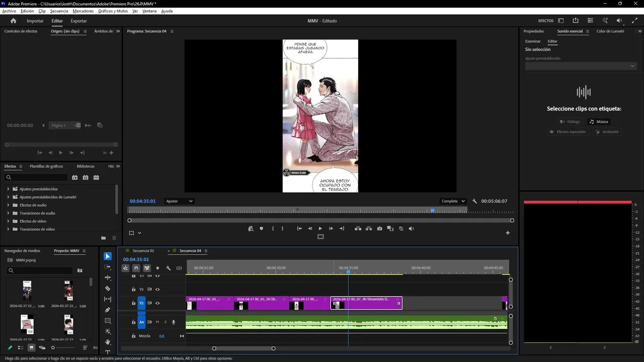644x362 pixels.
Task: Open the Completa playback resolution dropdown
Action: (x=453, y=201)
